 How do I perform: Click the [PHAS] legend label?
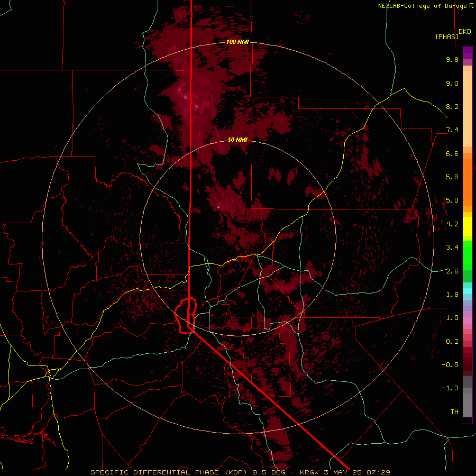[447, 36]
